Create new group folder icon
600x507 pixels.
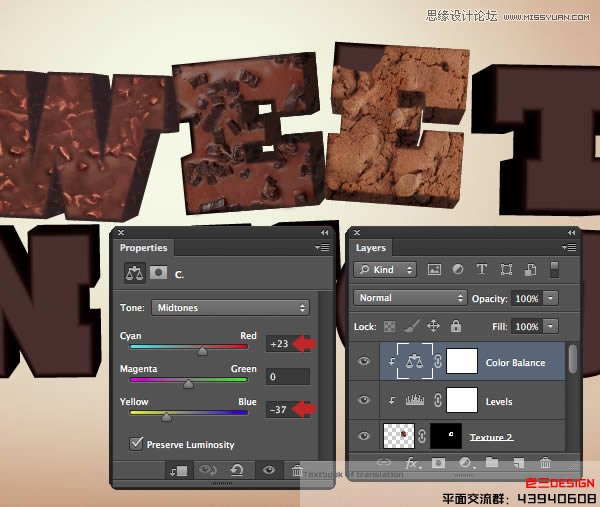[x=492, y=462]
